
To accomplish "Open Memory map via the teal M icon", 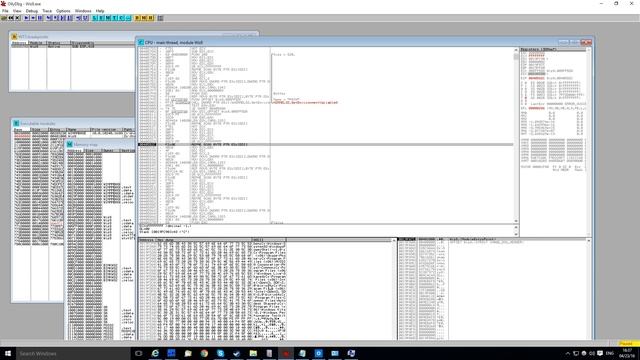I will tap(108, 18).
